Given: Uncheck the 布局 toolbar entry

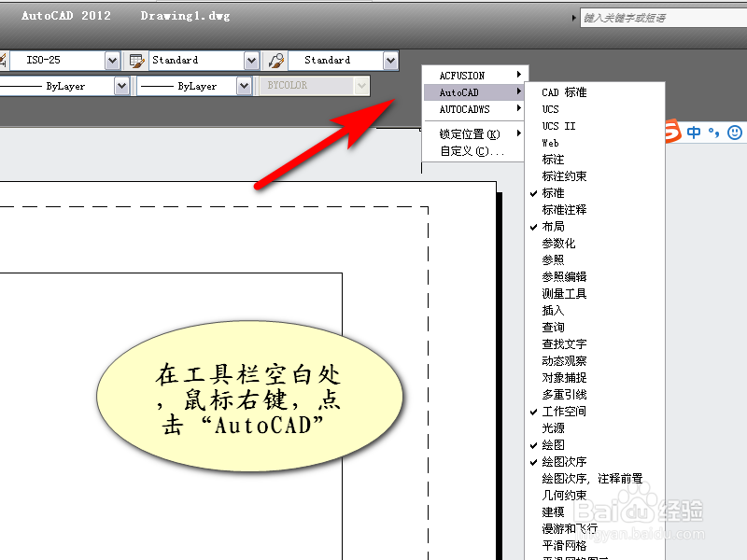Looking at the screenshot, I should (595, 226).
